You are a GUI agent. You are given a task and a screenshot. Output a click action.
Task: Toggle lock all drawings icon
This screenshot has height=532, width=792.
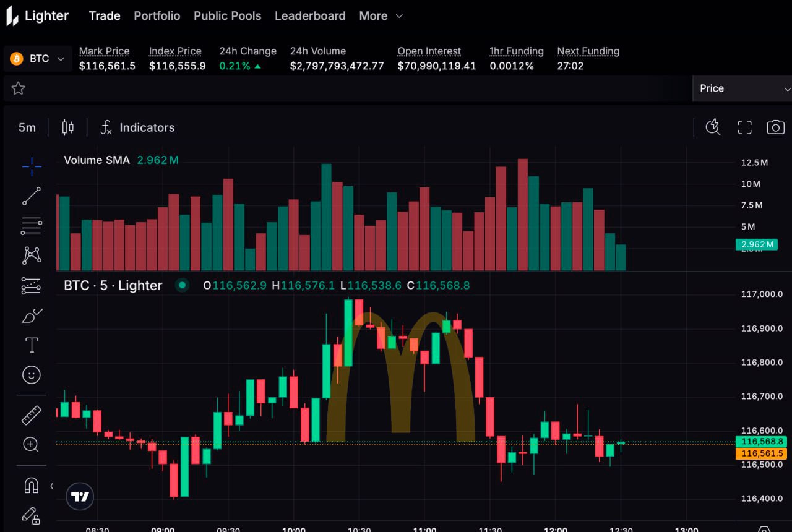tap(31, 515)
